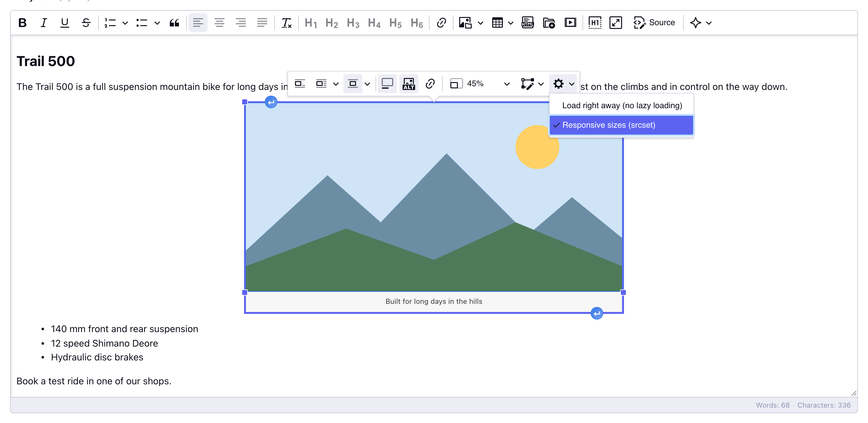Open the insert table dropdown
Image resolution: width=868 pixels, height=423 pixels.
pos(510,23)
